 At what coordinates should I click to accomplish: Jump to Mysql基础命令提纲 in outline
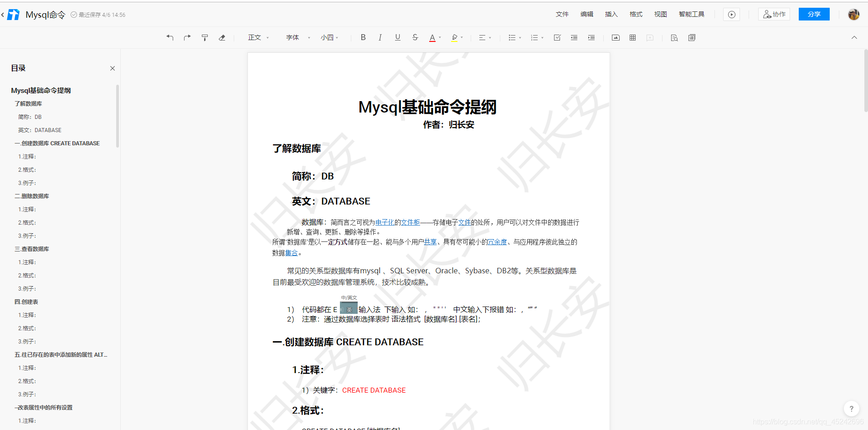pyautogui.click(x=41, y=91)
